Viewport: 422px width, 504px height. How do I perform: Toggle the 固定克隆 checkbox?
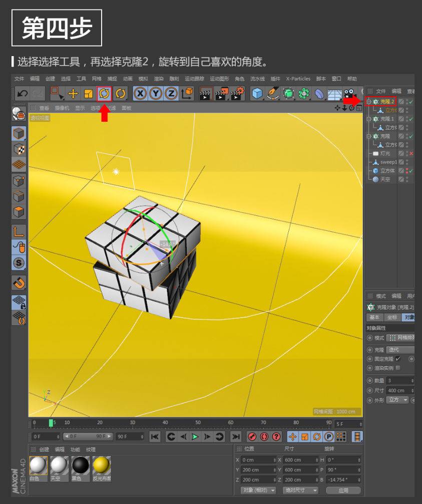[x=398, y=359]
